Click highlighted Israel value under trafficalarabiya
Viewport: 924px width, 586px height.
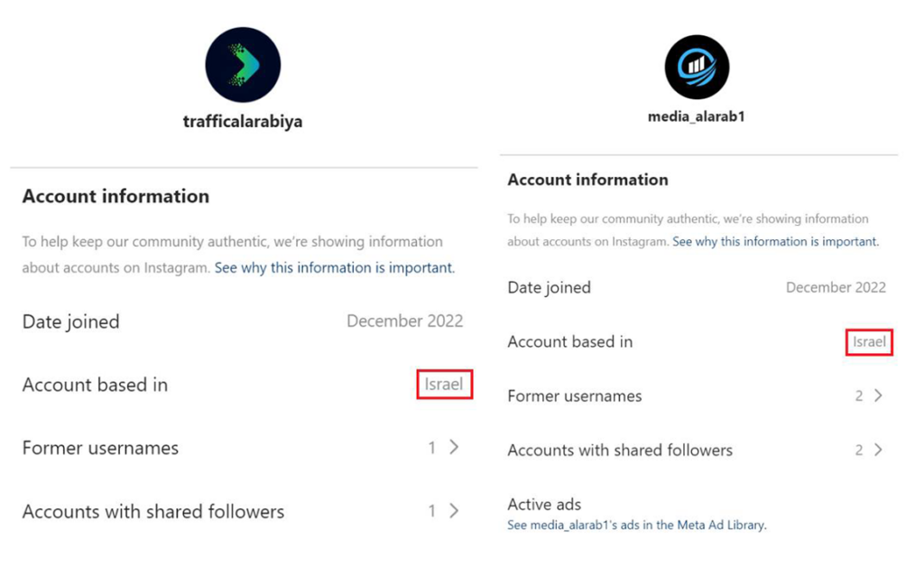point(444,385)
